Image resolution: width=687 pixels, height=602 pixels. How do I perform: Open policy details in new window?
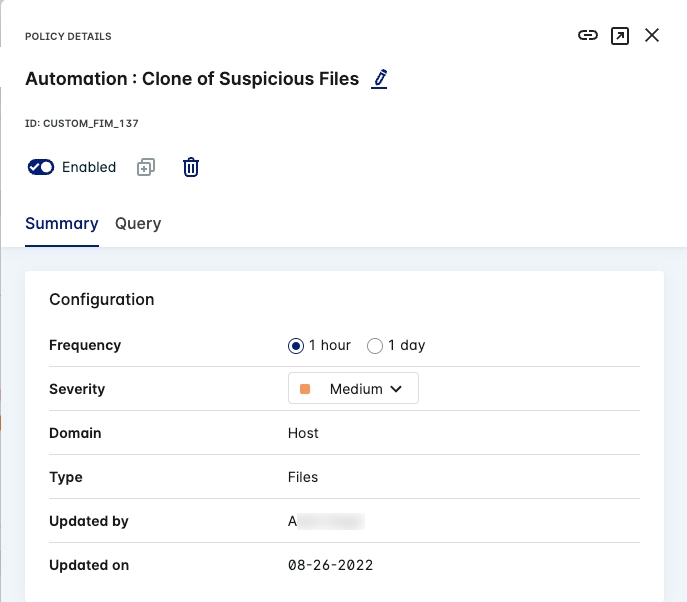click(620, 36)
